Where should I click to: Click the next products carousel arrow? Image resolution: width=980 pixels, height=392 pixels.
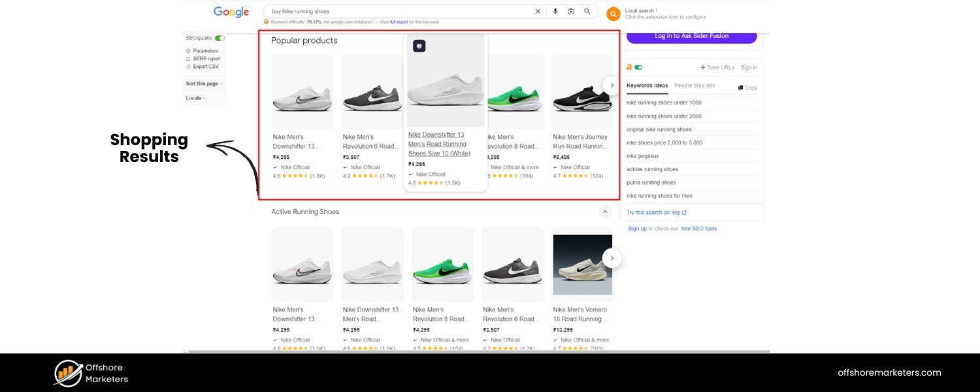612,85
